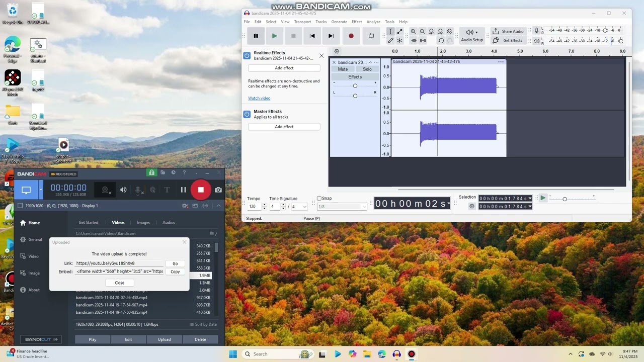644x362 pixels.
Task: Open the Watch video link
Action: click(x=259, y=98)
